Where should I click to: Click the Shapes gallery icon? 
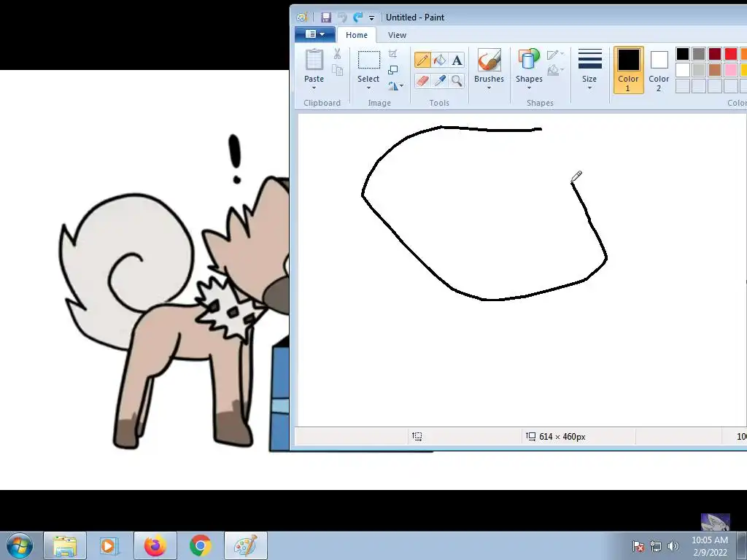click(x=529, y=60)
